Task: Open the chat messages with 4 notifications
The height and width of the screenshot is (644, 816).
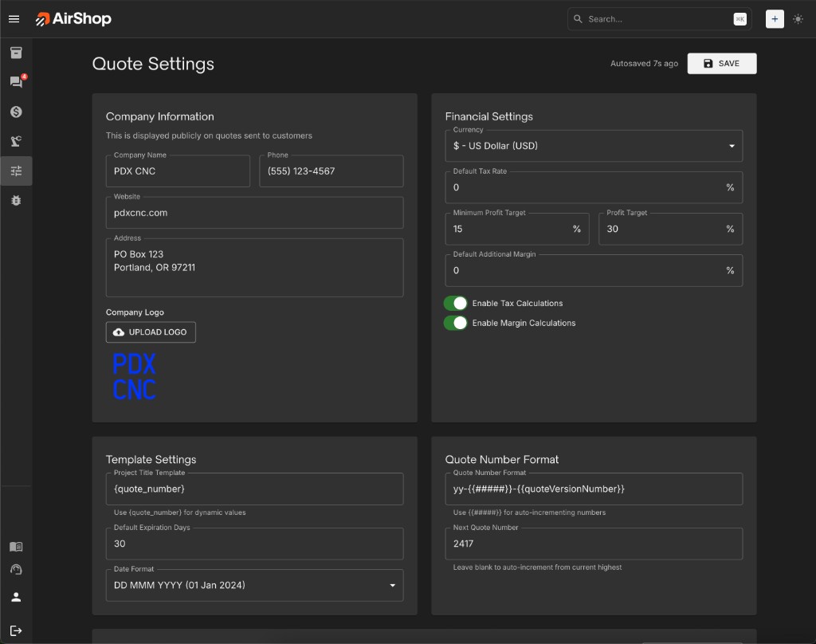Action: tap(15, 81)
